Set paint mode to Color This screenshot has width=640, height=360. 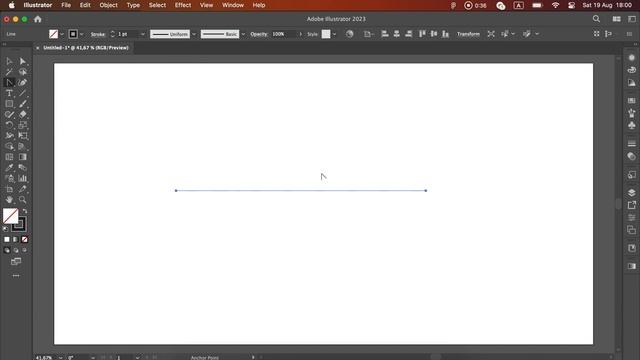tap(7, 240)
